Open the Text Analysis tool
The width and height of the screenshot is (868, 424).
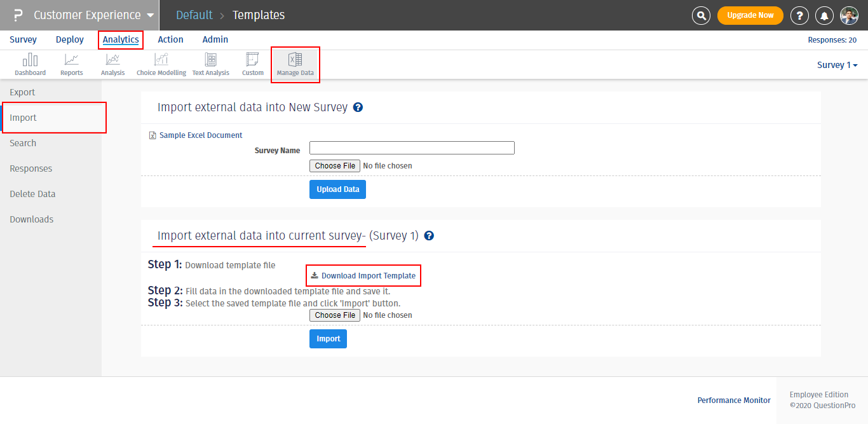point(210,64)
